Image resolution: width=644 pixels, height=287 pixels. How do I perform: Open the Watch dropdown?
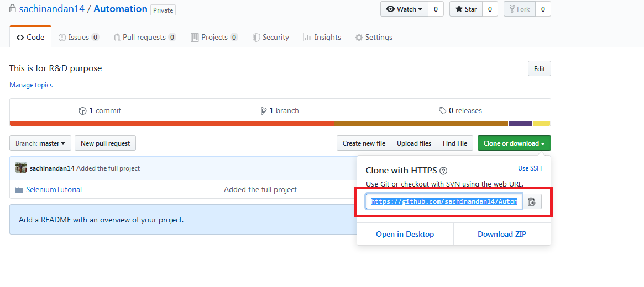[x=404, y=9]
